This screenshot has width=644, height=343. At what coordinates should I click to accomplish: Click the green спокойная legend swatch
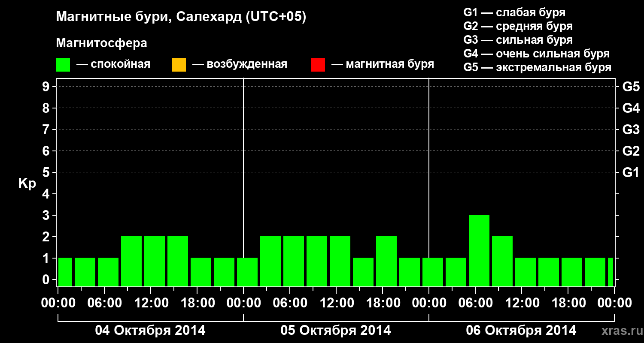(63, 65)
